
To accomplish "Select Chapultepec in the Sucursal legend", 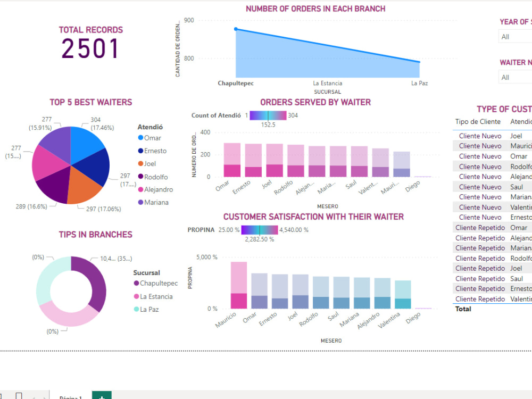I will 156,283.
